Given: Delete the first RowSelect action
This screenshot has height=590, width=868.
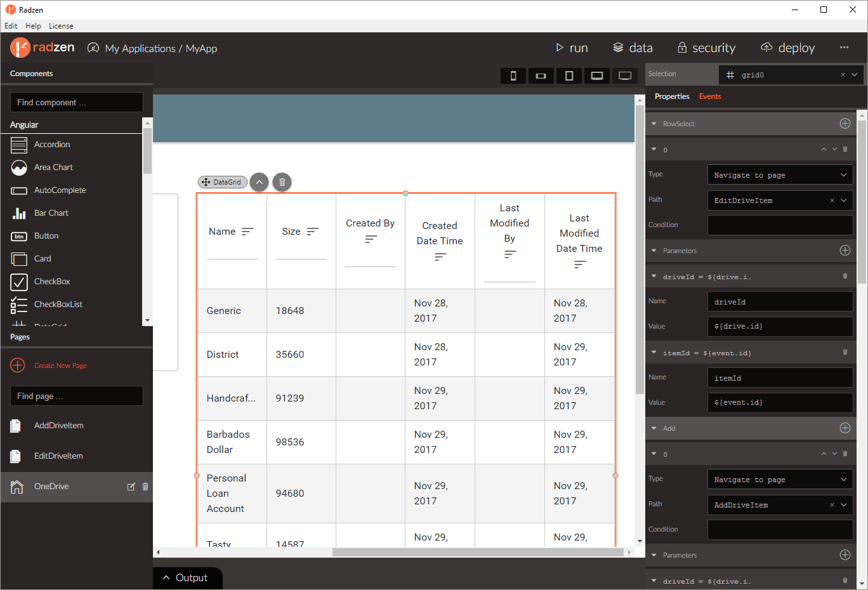Looking at the screenshot, I should click(845, 149).
